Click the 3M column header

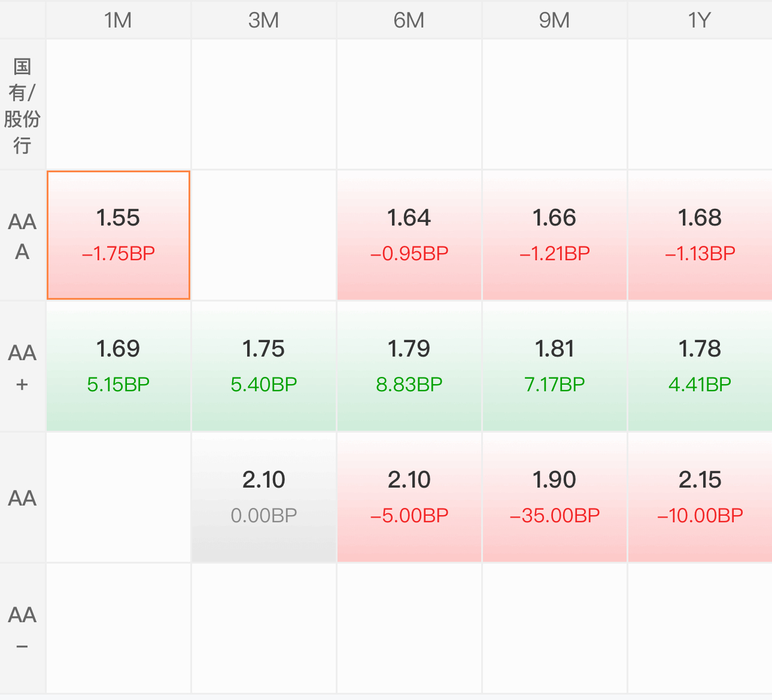pyautogui.click(x=264, y=20)
